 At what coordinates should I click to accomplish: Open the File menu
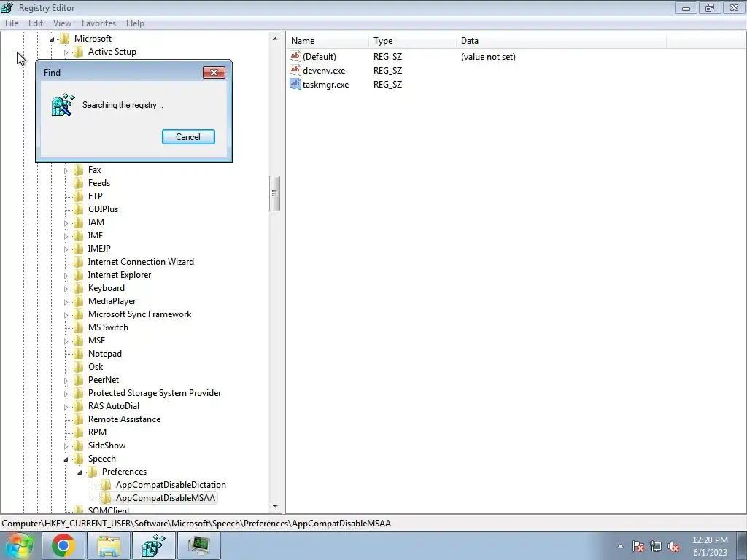(x=12, y=23)
